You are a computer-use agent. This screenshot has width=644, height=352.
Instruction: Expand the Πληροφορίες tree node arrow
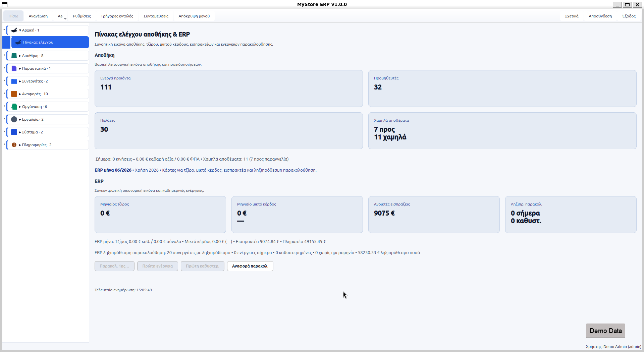tap(4, 144)
